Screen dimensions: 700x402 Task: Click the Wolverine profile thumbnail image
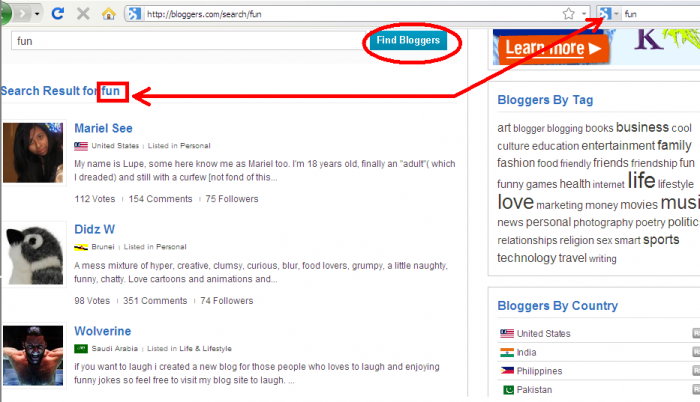tap(33, 356)
